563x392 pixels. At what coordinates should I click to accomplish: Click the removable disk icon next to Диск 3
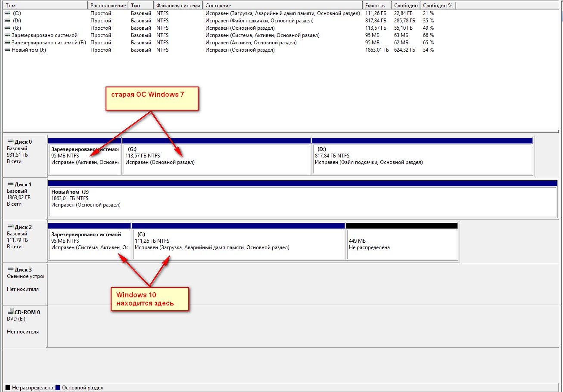coord(10,269)
